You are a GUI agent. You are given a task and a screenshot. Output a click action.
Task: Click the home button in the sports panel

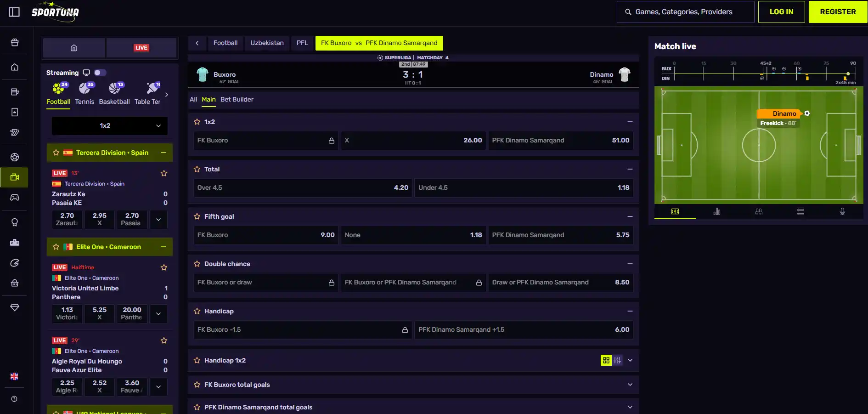pyautogui.click(x=74, y=48)
